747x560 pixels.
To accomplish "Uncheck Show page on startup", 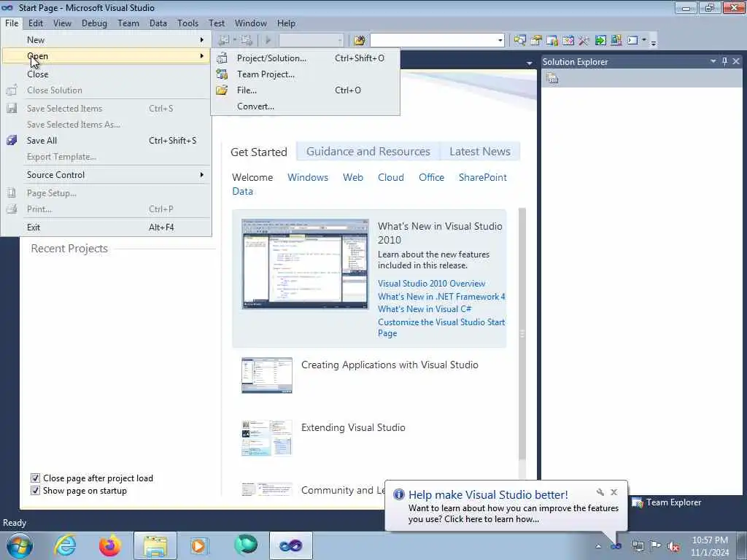I will pyautogui.click(x=35, y=491).
